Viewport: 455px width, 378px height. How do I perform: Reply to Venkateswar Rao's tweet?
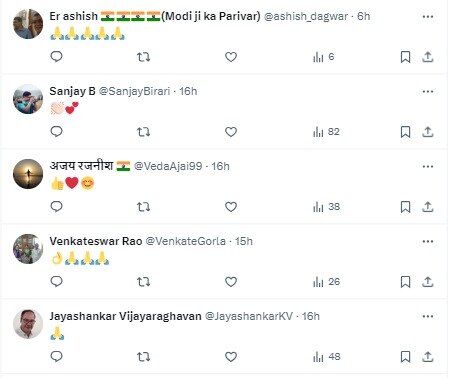(56, 282)
